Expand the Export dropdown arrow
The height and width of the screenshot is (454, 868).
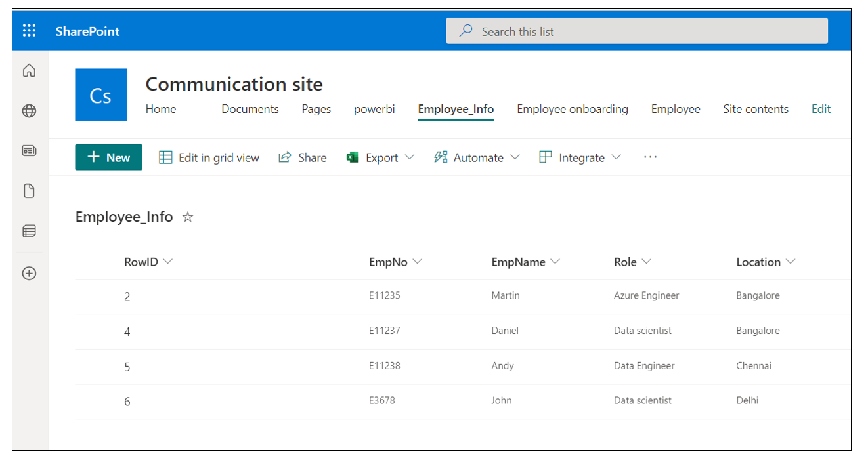click(x=410, y=157)
